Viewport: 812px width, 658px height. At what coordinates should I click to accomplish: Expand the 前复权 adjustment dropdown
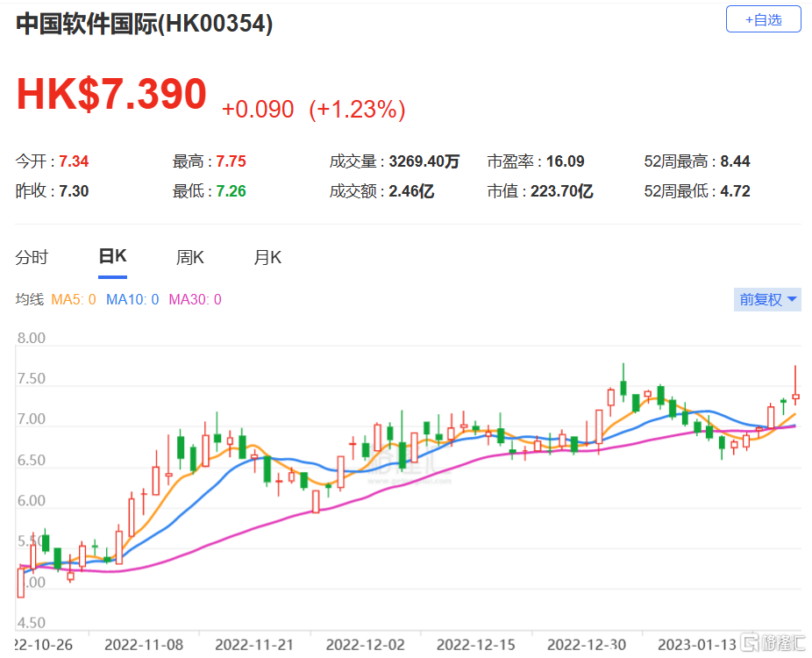pos(767,299)
